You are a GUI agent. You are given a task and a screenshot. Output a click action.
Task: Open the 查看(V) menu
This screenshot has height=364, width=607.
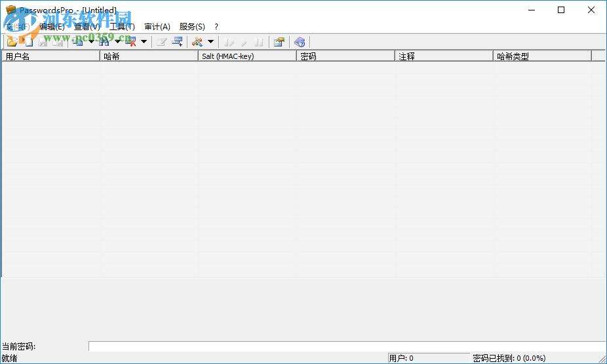click(87, 27)
